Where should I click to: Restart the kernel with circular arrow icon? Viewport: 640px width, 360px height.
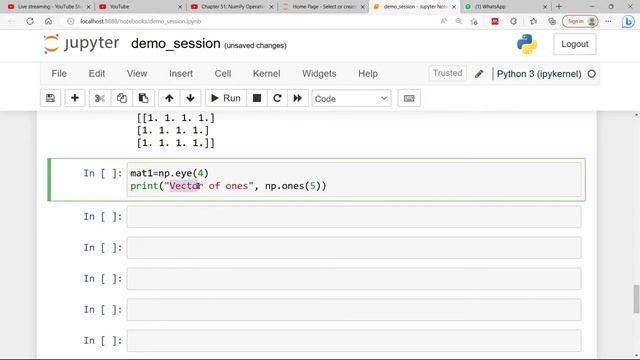(277, 98)
